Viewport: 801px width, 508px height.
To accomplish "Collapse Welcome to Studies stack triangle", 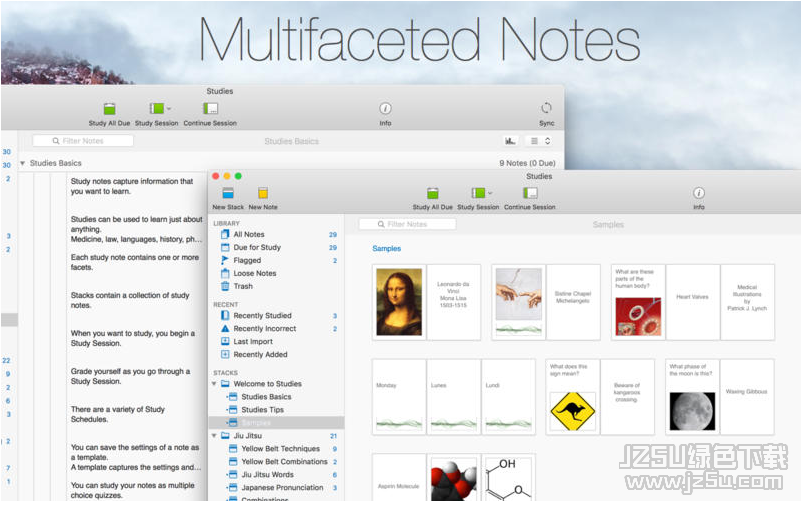I will click(x=215, y=384).
